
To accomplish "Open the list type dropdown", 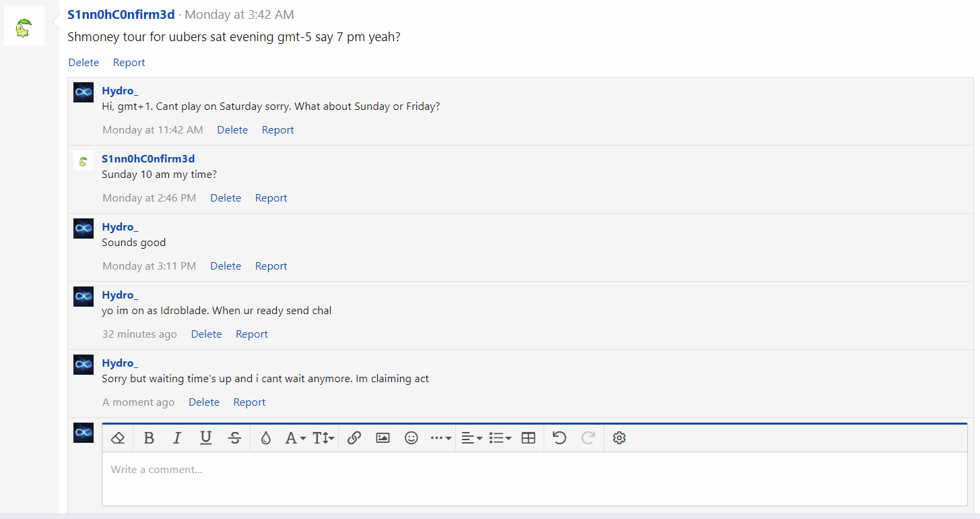I will (500, 438).
